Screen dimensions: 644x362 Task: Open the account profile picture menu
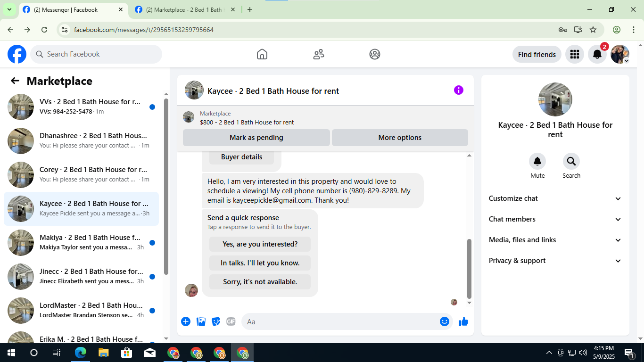(620, 54)
